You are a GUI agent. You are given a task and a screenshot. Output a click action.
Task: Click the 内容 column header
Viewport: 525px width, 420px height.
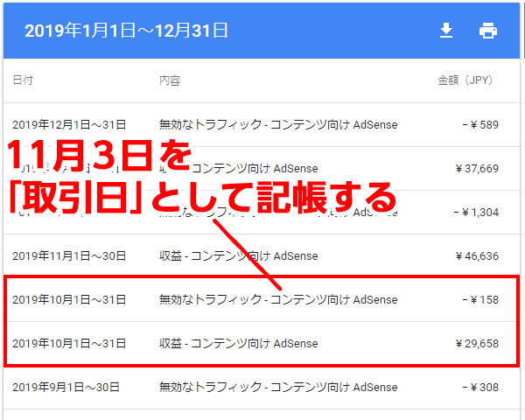pyautogui.click(x=170, y=80)
